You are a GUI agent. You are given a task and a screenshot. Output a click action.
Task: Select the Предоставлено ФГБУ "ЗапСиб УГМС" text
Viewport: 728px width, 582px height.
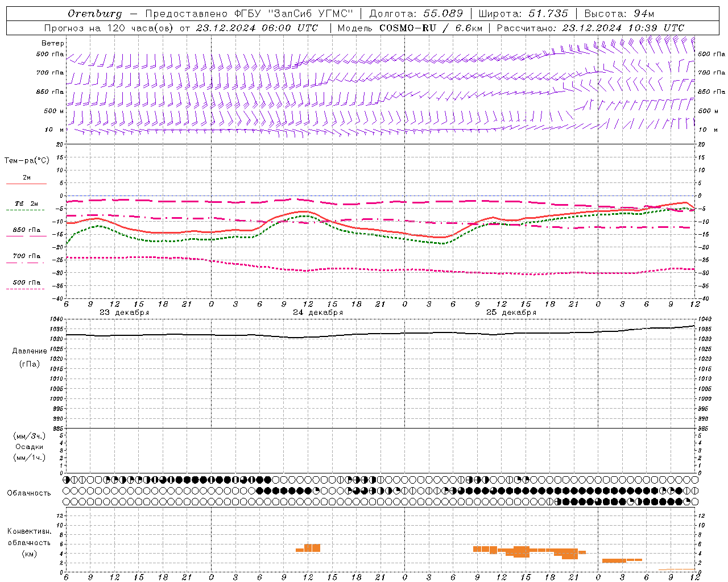(x=249, y=14)
